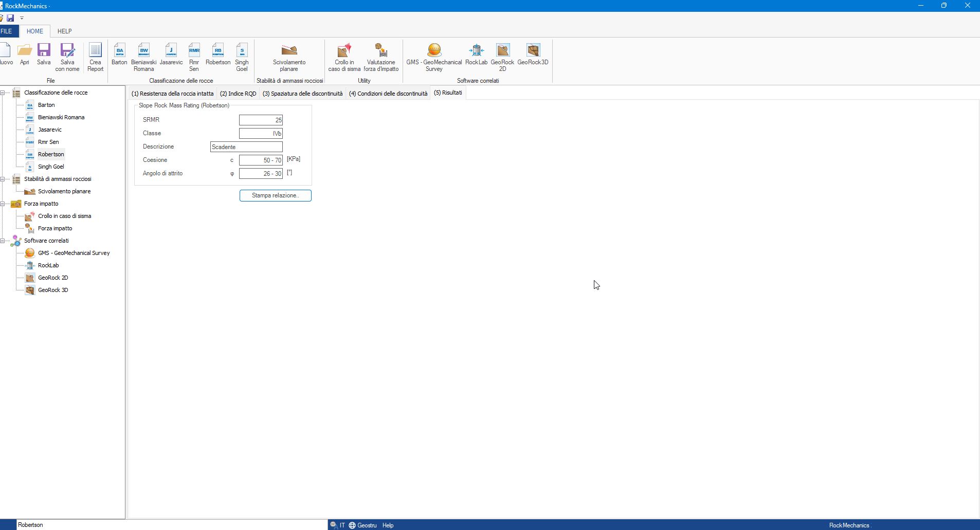
Task: Click the GeoRock3D ribbon icon
Action: coord(533,54)
